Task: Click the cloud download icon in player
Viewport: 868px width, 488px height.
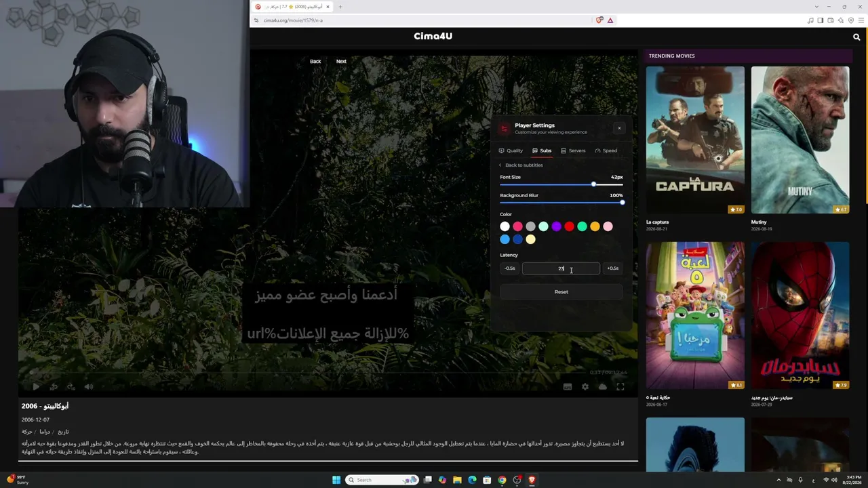Action: (602, 387)
